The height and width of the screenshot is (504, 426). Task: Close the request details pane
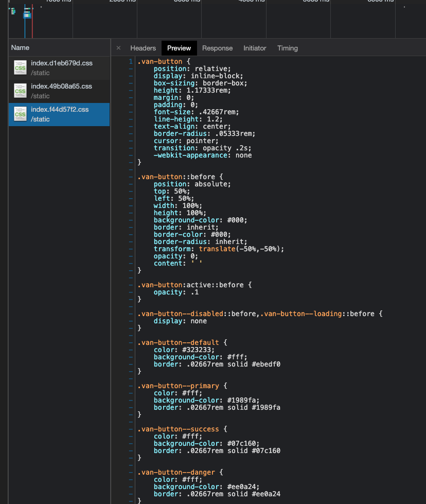coord(118,48)
